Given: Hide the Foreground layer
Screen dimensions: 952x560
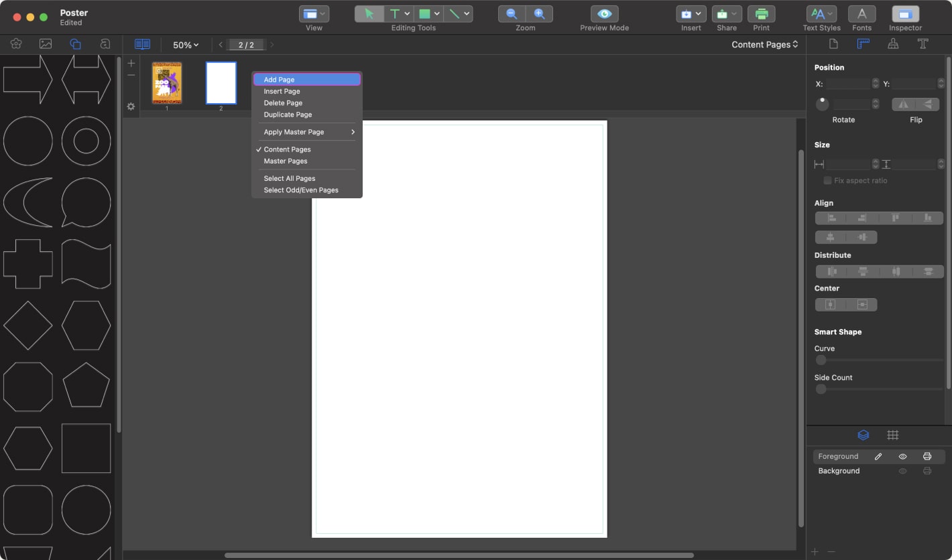Looking at the screenshot, I should [902, 456].
